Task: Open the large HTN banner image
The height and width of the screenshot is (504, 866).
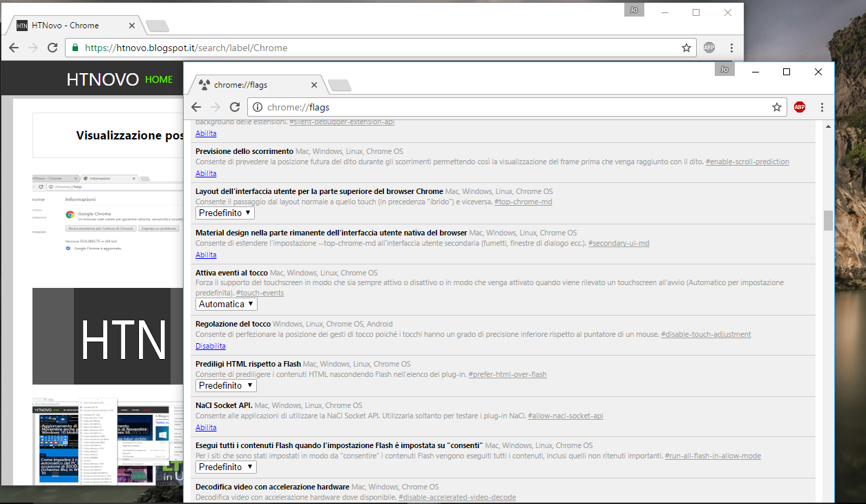Action: [108, 336]
